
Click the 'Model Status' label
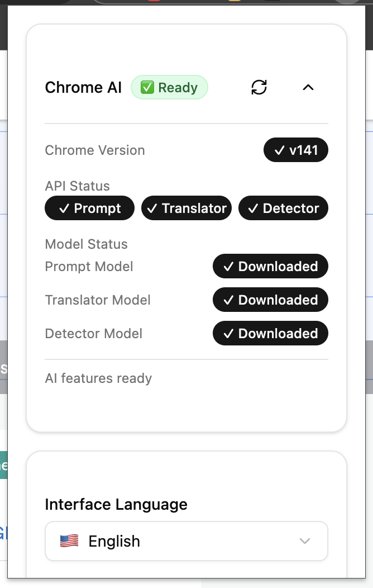[86, 244]
